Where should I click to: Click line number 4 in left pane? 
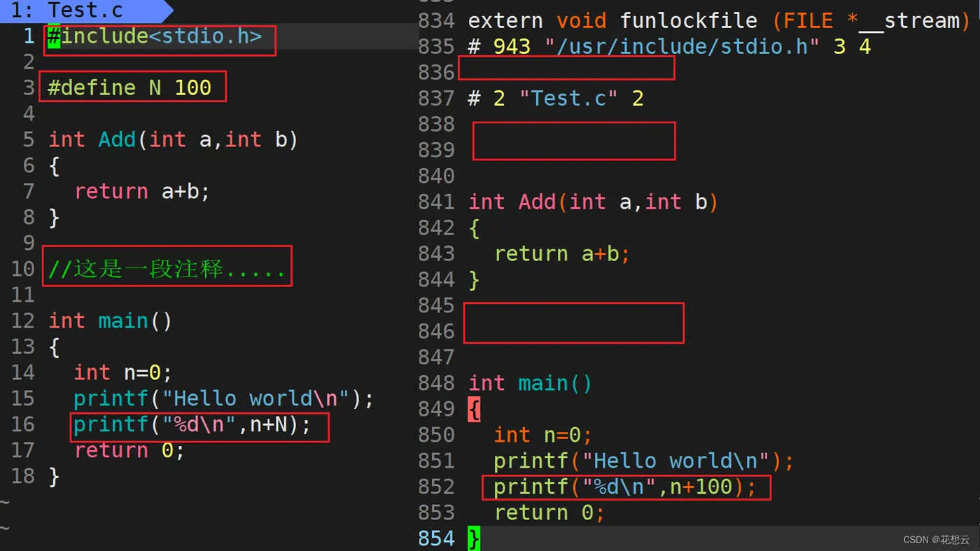29,113
